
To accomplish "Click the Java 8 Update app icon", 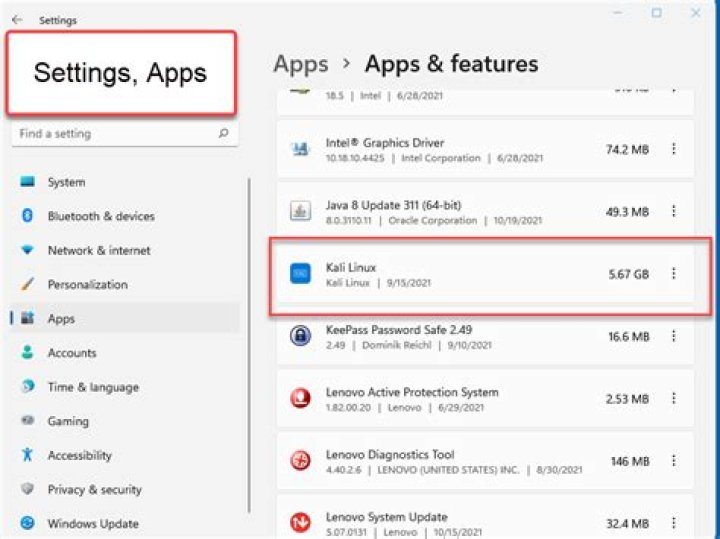I will point(300,211).
